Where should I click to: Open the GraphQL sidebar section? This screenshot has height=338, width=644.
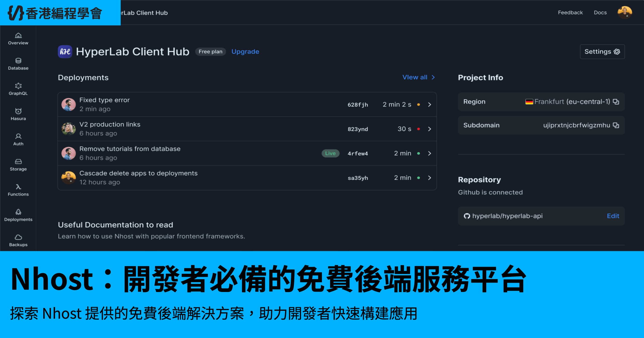[18, 89]
